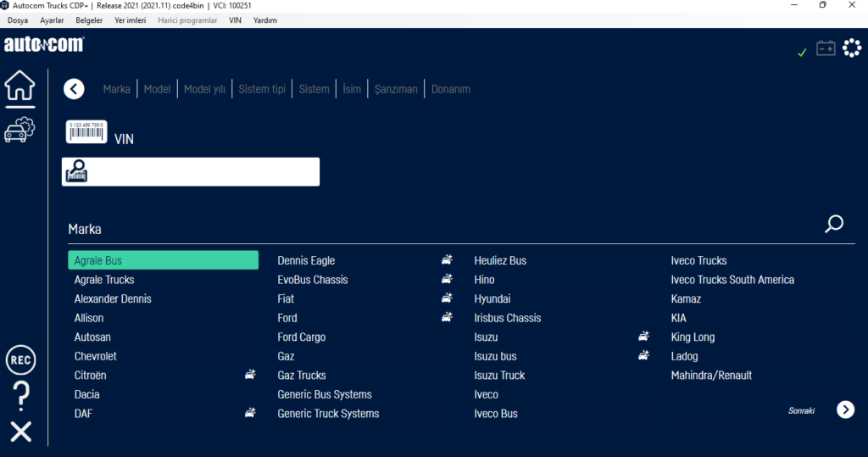Select the Şanzıman breadcrumb step
The width and height of the screenshot is (868, 457).
396,89
